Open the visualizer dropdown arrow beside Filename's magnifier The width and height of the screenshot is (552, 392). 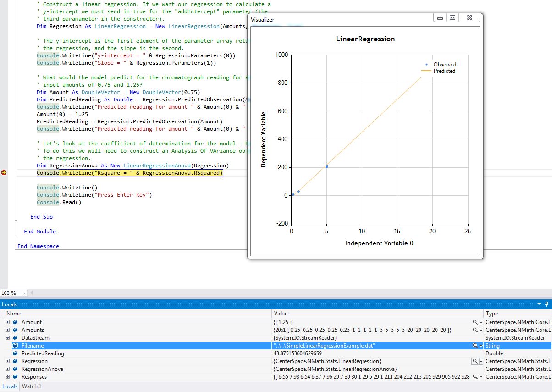point(480,345)
